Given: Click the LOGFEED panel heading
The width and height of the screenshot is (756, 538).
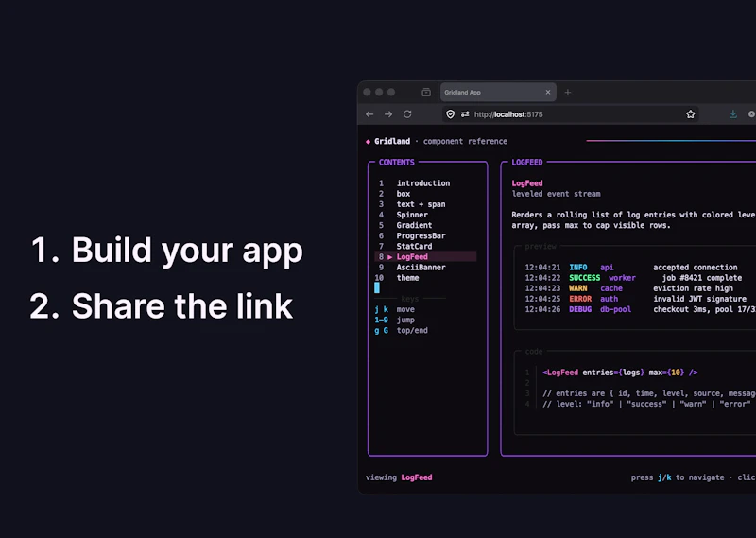Looking at the screenshot, I should (x=527, y=162).
